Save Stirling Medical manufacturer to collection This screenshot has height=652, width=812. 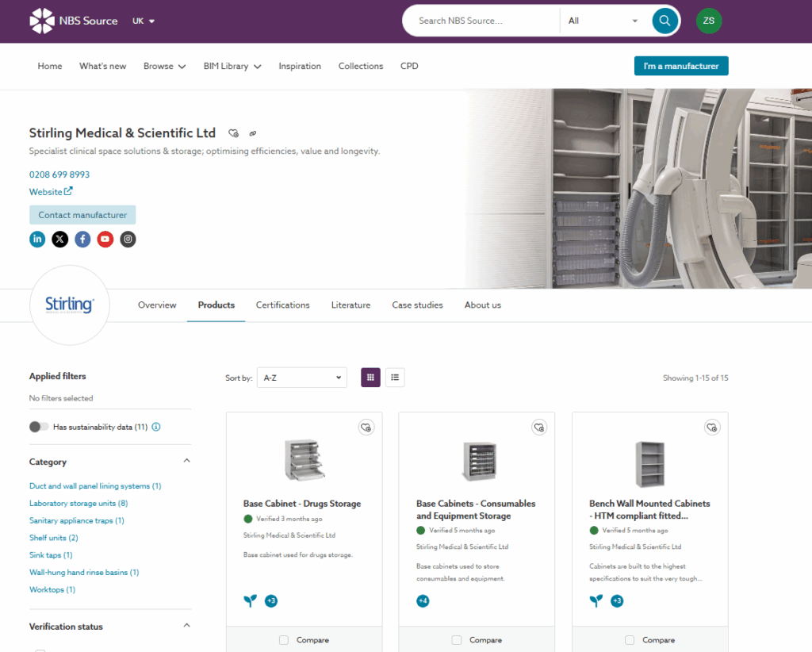(x=234, y=133)
